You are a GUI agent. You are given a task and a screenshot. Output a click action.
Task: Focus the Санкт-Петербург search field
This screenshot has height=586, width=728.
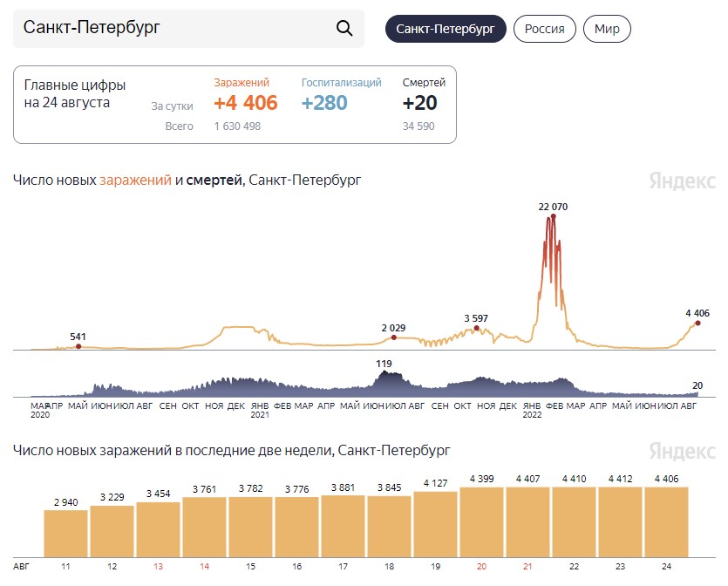(188, 28)
